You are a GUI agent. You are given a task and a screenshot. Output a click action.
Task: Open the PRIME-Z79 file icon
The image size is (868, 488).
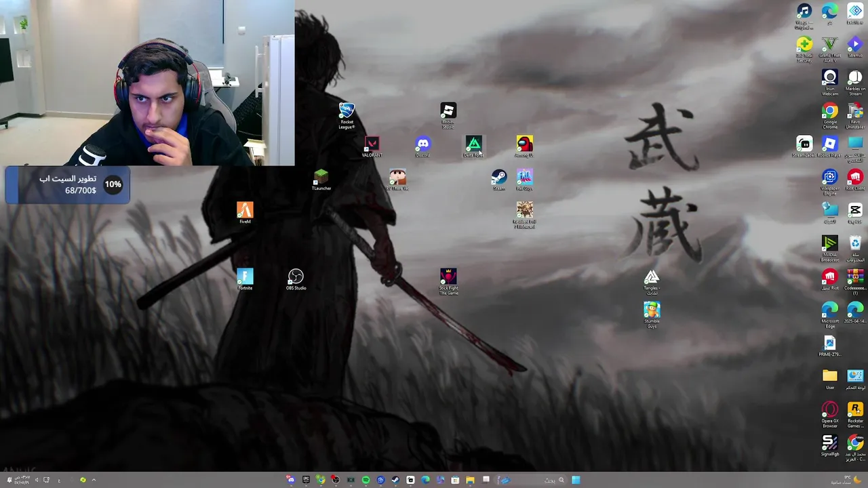click(x=830, y=346)
